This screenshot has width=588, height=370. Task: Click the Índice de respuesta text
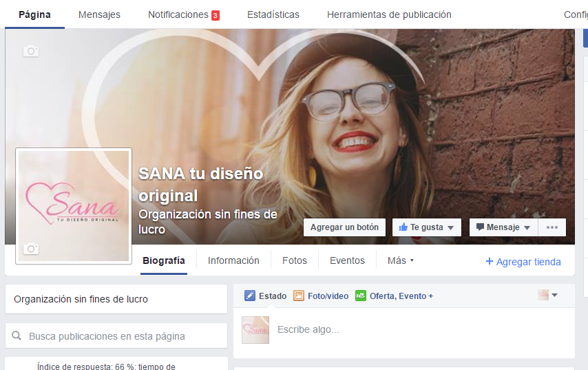click(106, 367)
